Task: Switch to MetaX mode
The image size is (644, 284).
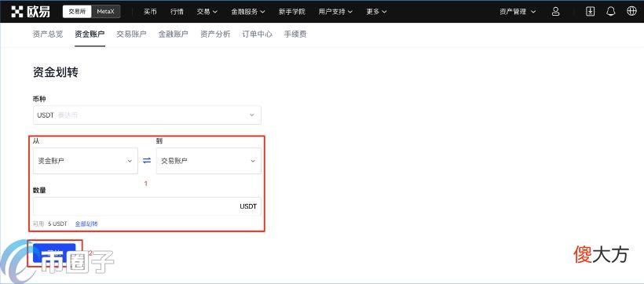Action: [105, 12]
